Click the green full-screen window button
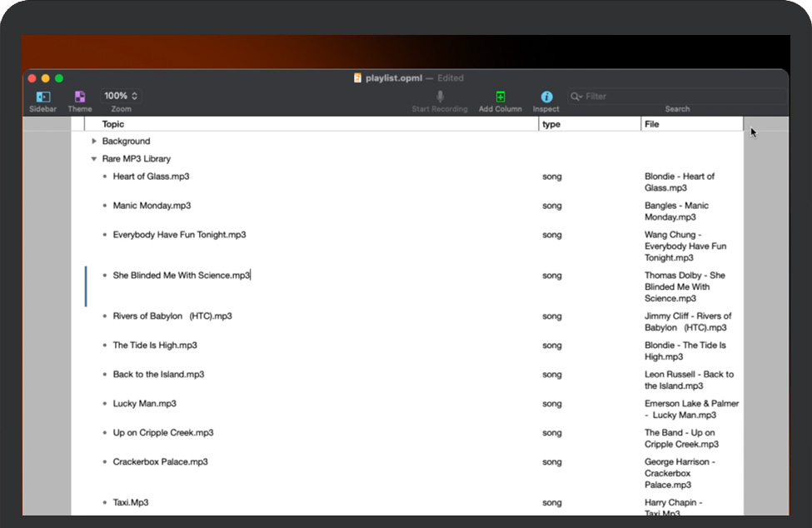 coord(59,78)
